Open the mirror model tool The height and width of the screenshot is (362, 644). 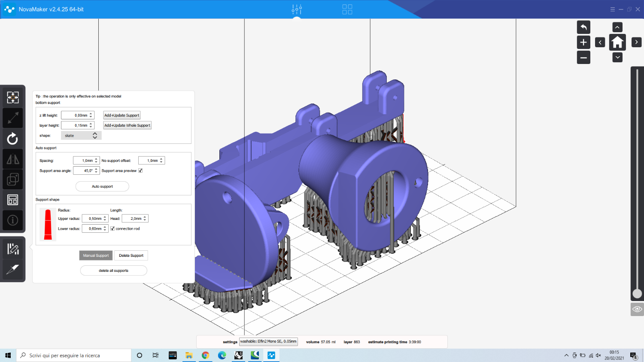[x=12, y=159]
